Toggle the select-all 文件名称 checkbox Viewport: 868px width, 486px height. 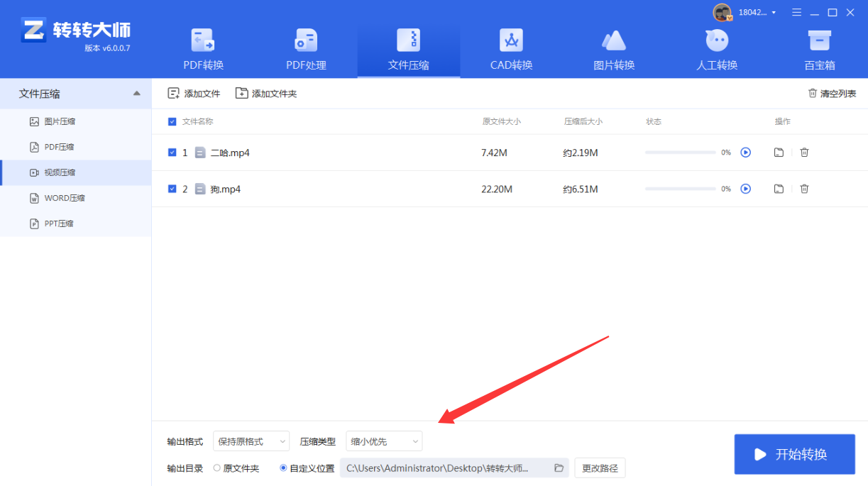click(172, 122)
